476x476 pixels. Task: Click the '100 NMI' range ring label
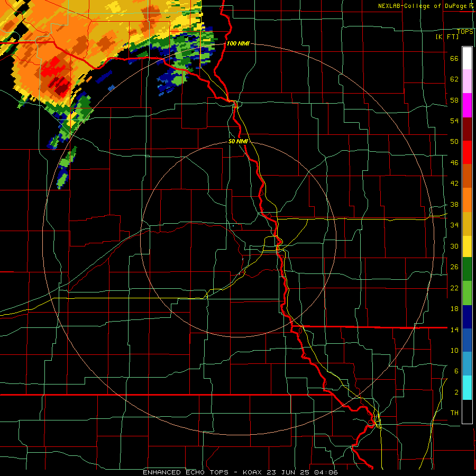pyautogui.click(x=238, y=43)
